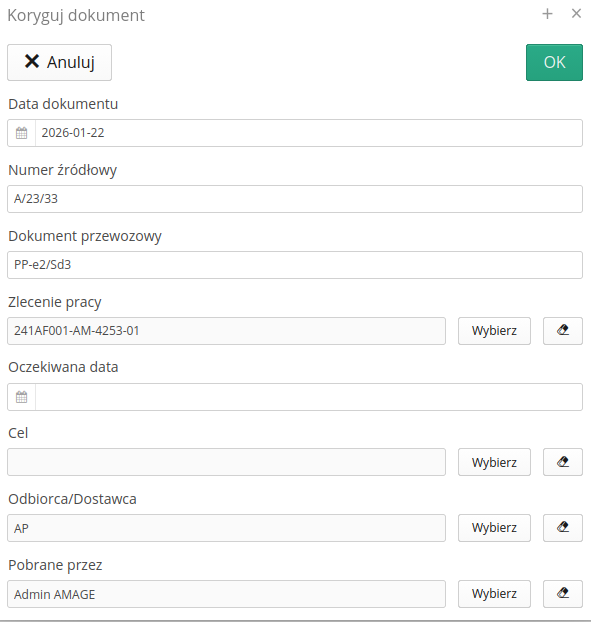
Task: Click the Pobrane przez field showing Admin AMAGE
Action: (226, 594)
